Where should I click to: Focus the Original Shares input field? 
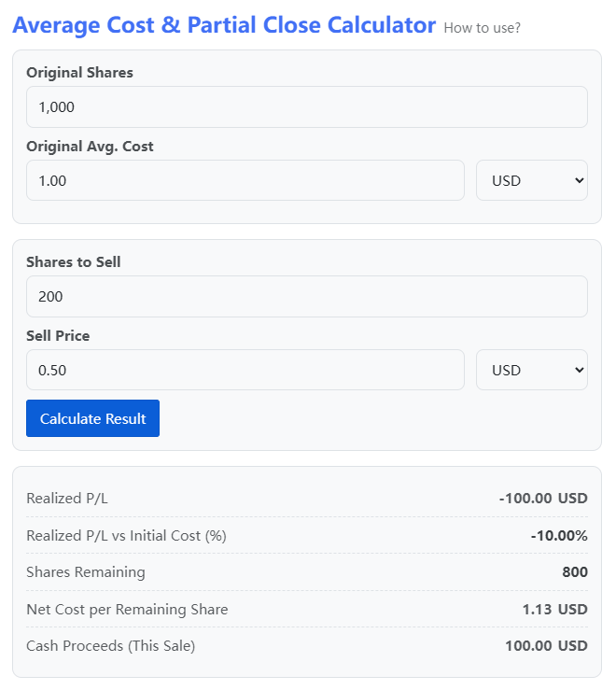tap(306, 107)
